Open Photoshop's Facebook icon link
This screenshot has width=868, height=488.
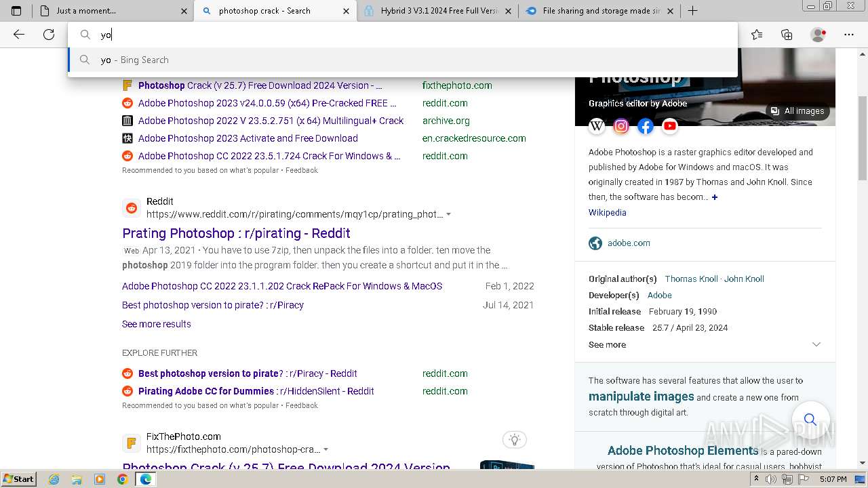[646, 126]
